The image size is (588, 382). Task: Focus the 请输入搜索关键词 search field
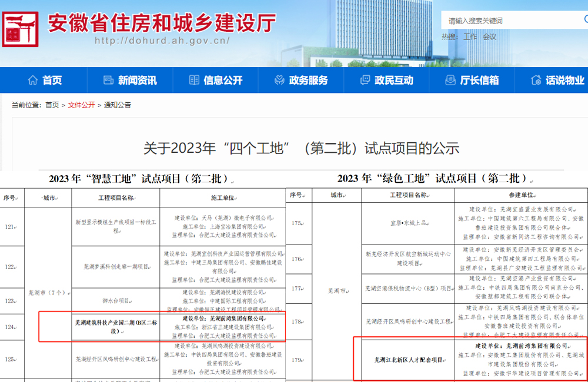(506, 21)
